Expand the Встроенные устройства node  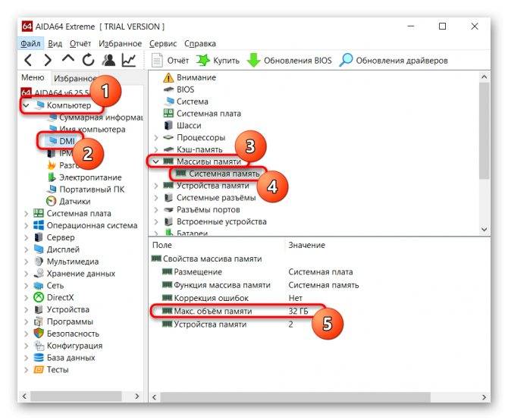[x=156, y=222]
